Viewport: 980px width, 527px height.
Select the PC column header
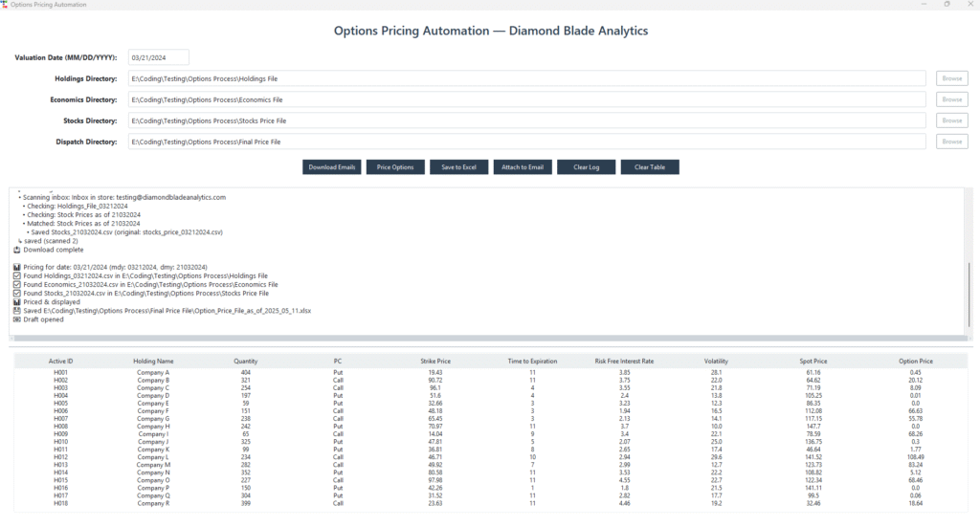tap(338, 362)
